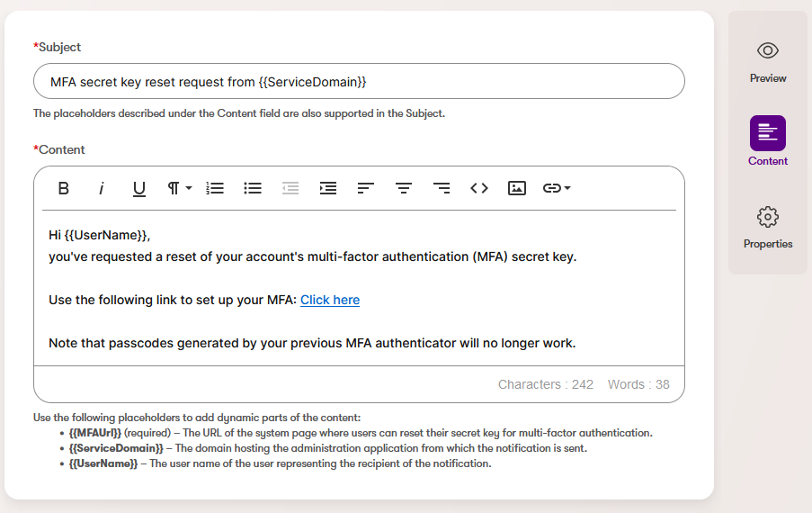Align text to the right
The image size is (812, 513).
[442, 188]
